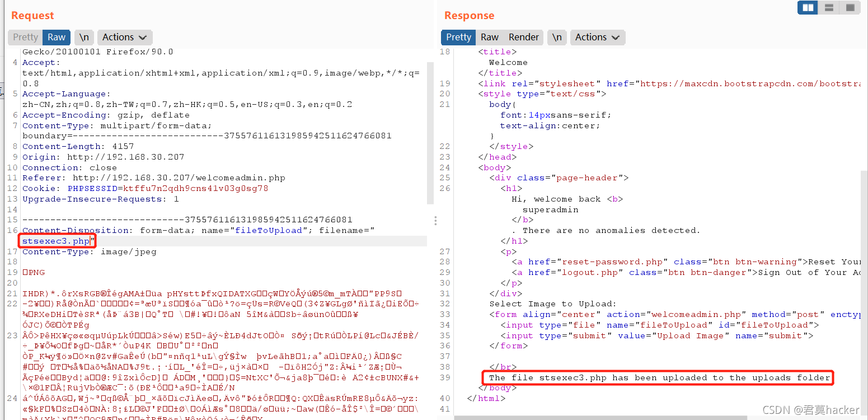This screenshot has width=868, height=420.
Task: Switch Response view to Pretty tab
Action: [459, 37]
